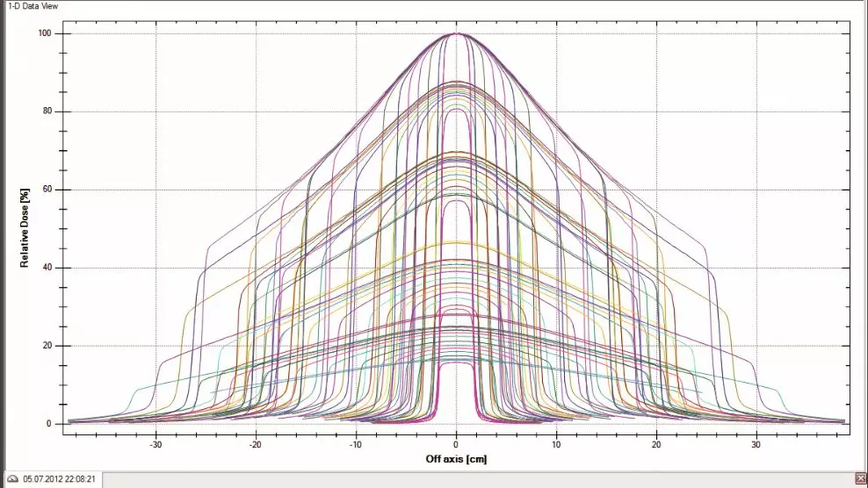Click the 10 tick on the off-axis scale
This screenshot has width=868, height=488.
coord(556,444)
